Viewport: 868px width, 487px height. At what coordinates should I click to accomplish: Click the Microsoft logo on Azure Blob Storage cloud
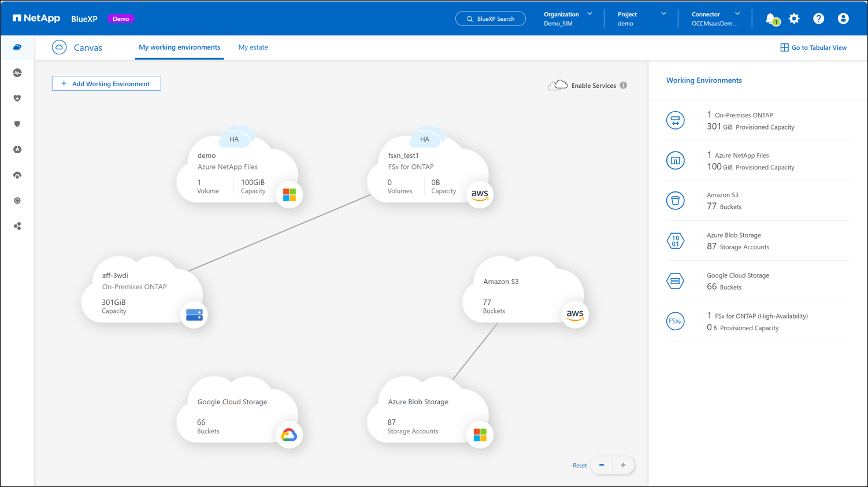coord(480,435)
